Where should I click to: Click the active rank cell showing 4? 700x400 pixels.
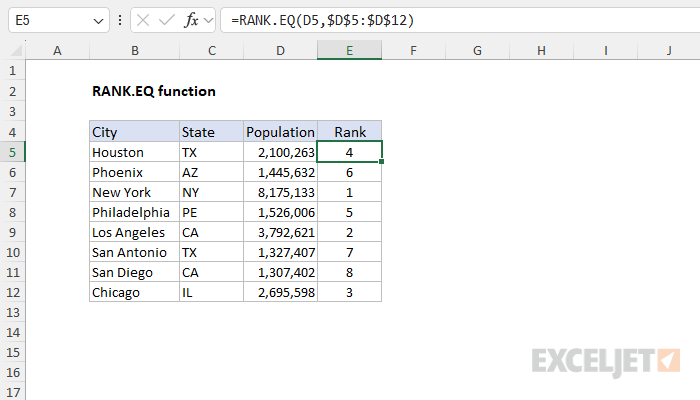click(x=350, y=152)
